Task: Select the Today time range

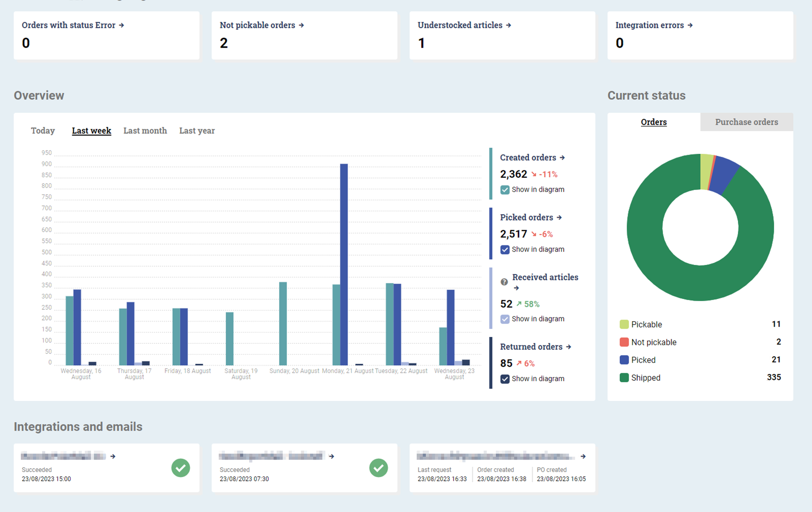Action: click(x=43, y=130)
